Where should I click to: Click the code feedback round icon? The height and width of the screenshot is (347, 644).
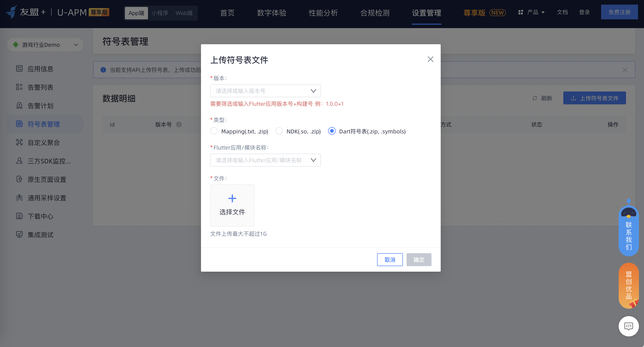pyautogui.click(x=629, y=326)
